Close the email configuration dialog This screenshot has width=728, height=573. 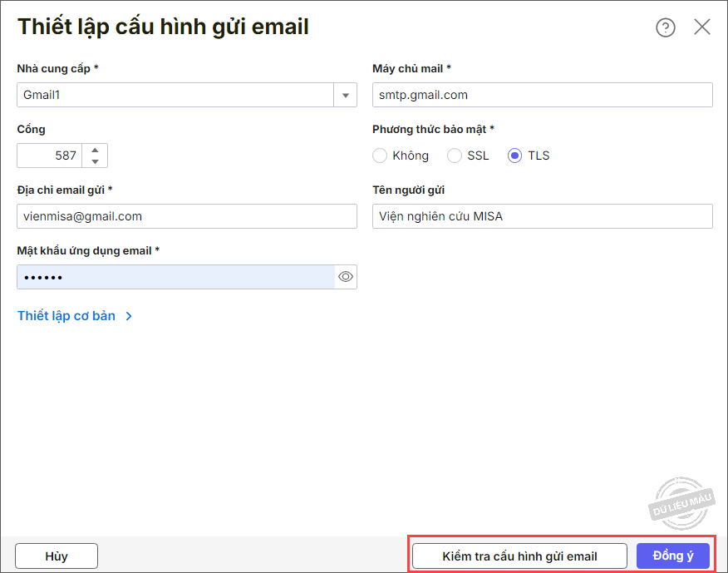click(x=702, y=27)
